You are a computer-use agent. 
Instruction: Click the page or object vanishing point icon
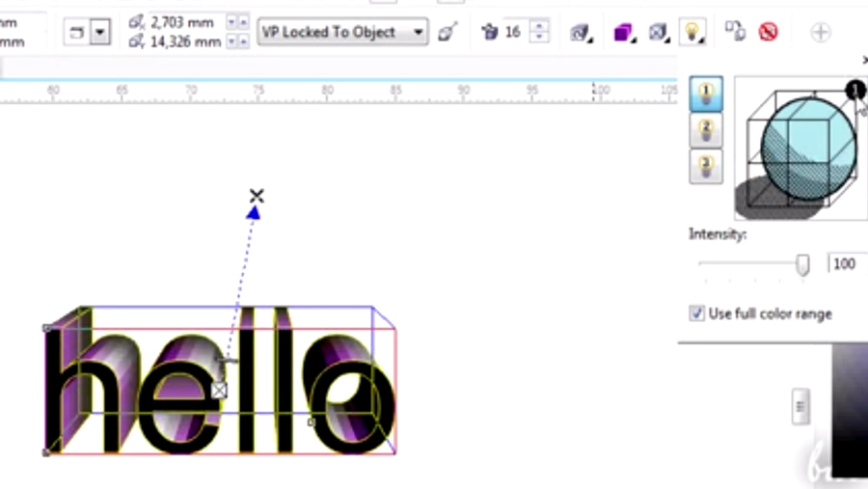tap(448, 32)
